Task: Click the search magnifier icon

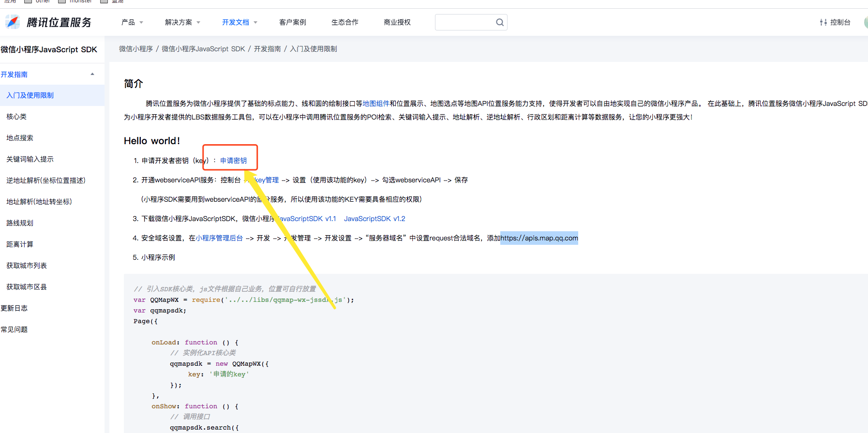Action: pyautogui.click(x=500, y=22)
